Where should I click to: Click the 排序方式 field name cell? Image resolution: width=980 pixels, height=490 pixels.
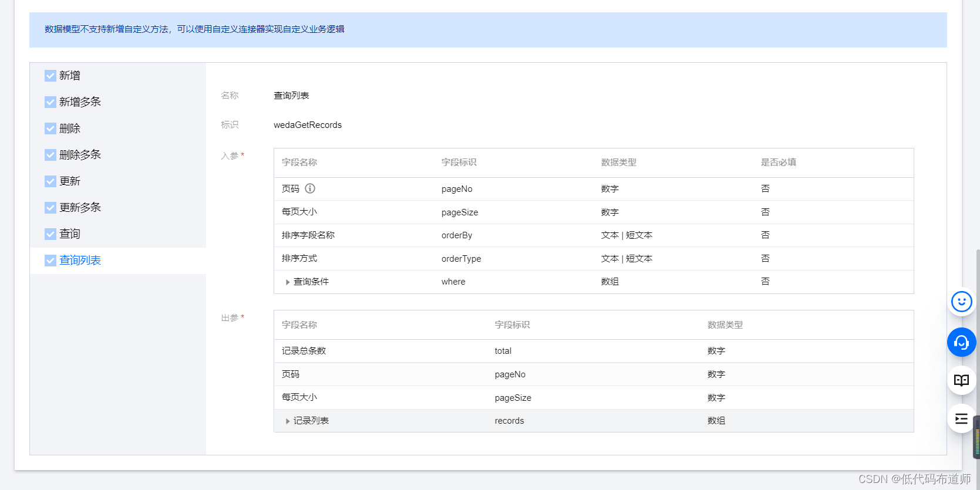pyautogui.click(x=299, y=258)
